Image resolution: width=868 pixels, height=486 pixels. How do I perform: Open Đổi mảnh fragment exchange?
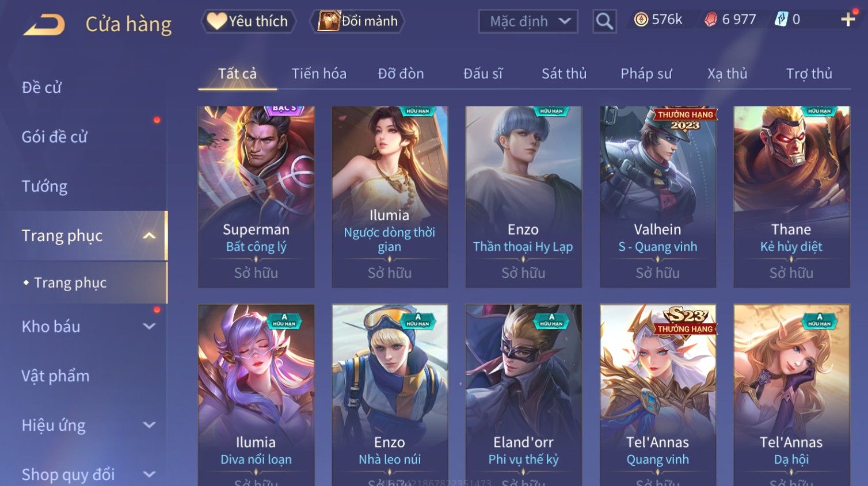coord(357,21)
